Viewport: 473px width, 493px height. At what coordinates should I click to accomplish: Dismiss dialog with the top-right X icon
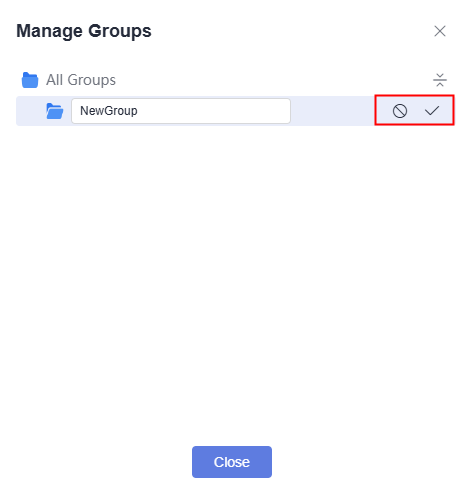tap(440, 31)
